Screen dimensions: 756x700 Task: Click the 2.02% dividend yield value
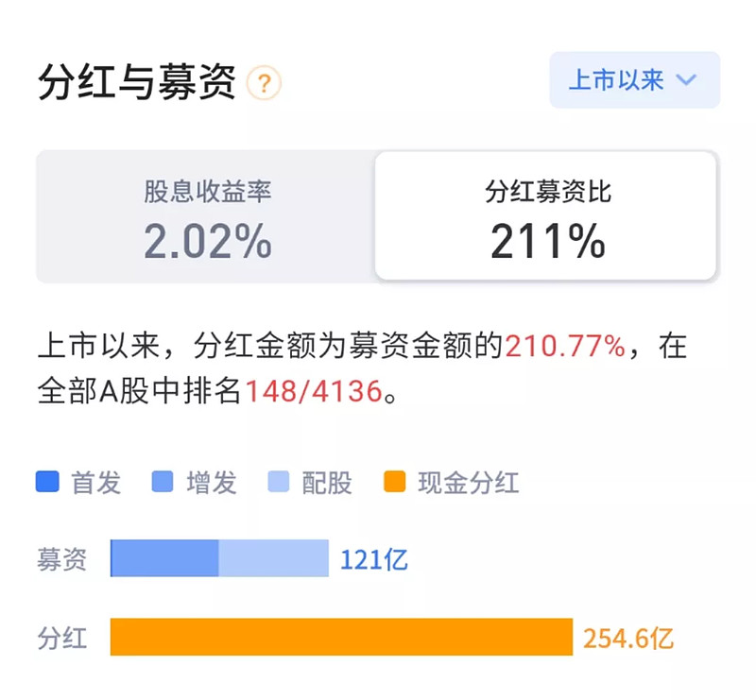point(208,244)
